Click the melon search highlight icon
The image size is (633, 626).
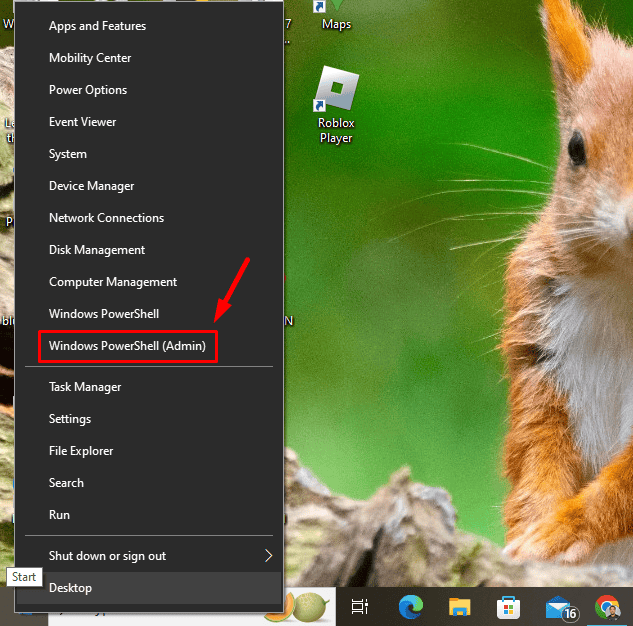pyautogui.click(x=297, y=606)
